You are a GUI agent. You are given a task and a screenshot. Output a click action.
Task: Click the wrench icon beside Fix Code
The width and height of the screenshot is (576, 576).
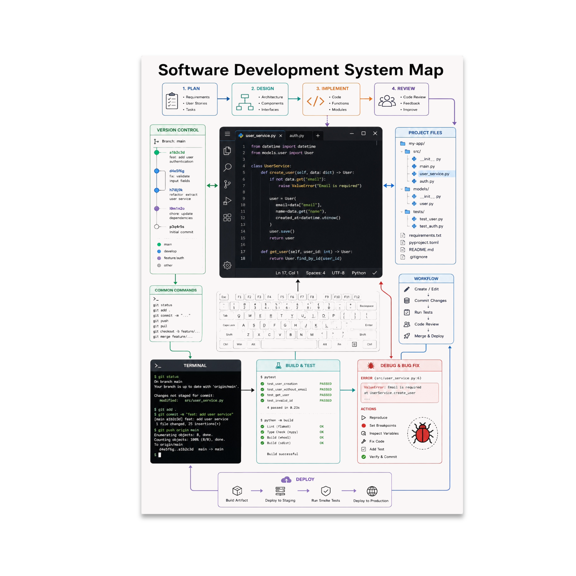click(363, 441)
